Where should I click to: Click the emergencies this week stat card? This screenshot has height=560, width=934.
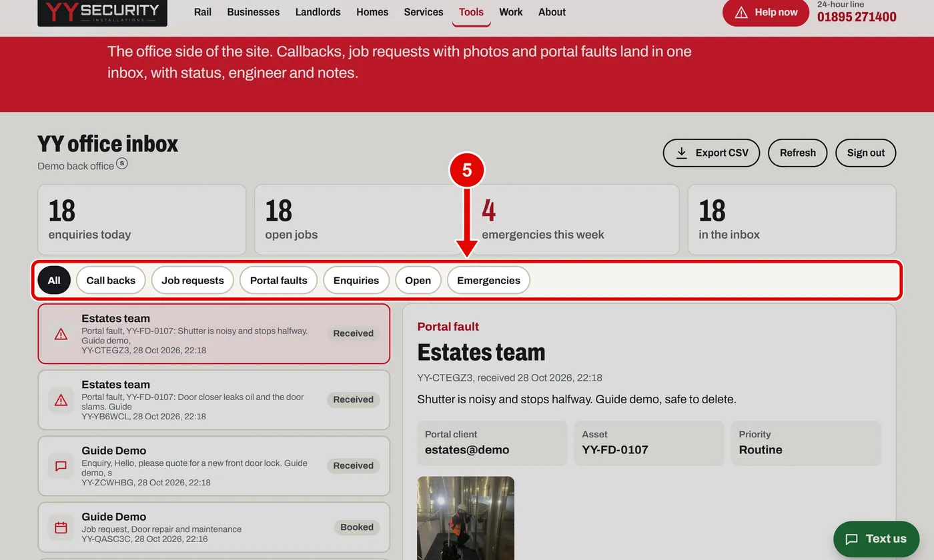575,219
